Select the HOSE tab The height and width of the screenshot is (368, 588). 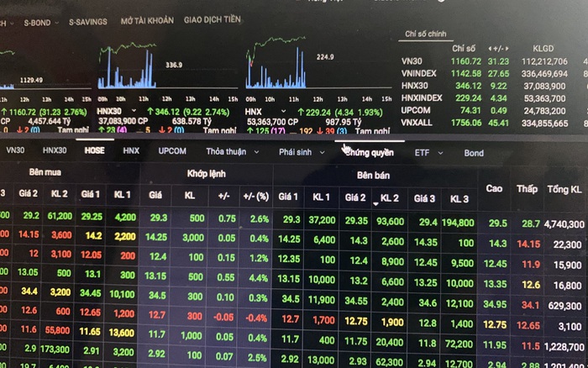(94, 152)
